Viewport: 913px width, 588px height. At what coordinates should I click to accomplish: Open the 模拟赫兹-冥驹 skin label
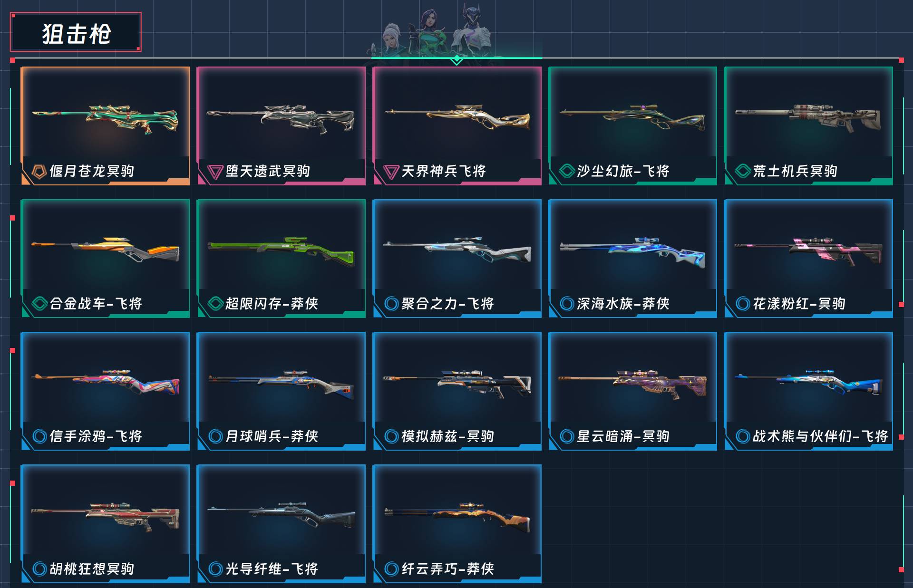click(x=447, y=436)
